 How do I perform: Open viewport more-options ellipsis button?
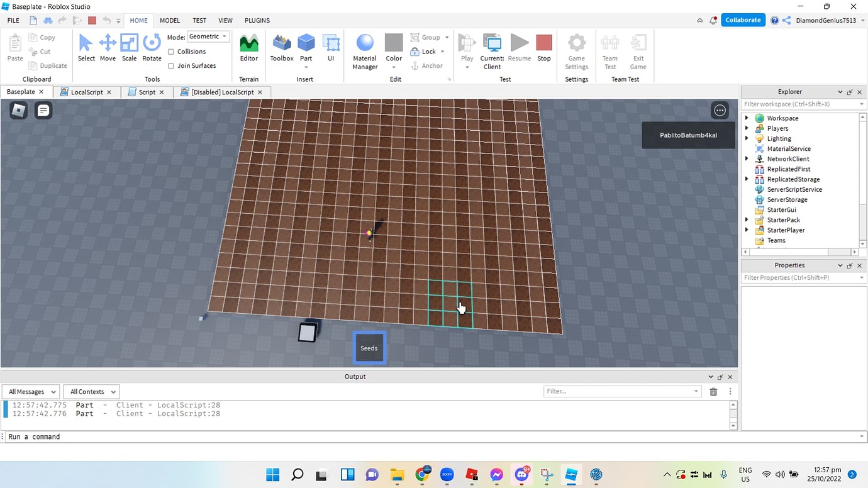[720, 111]
